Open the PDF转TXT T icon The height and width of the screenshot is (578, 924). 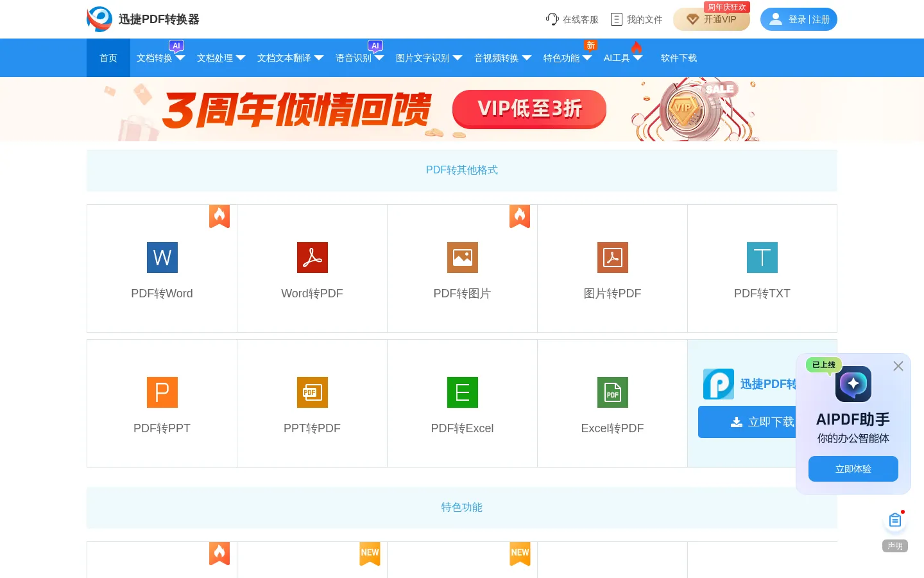click(x=762, y=258)
